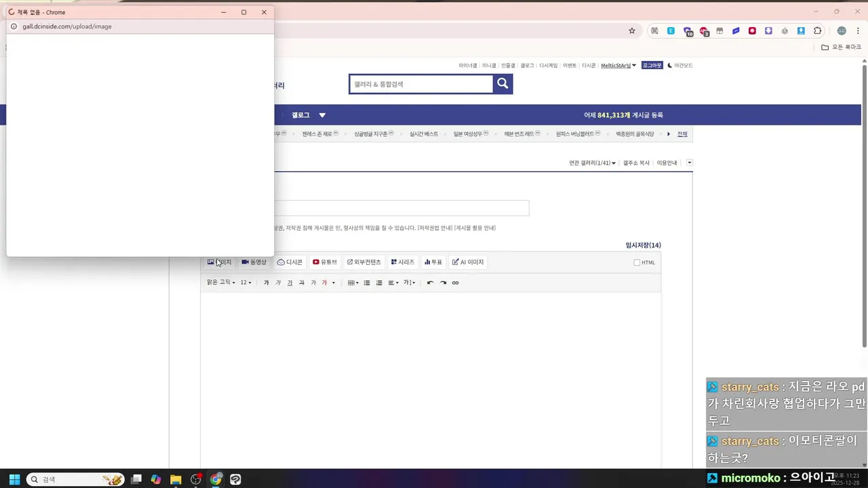This screenshot has width=868, height=488.
Task: Focus the 갤러리 & 통합검색 search field
Action: 420,84
